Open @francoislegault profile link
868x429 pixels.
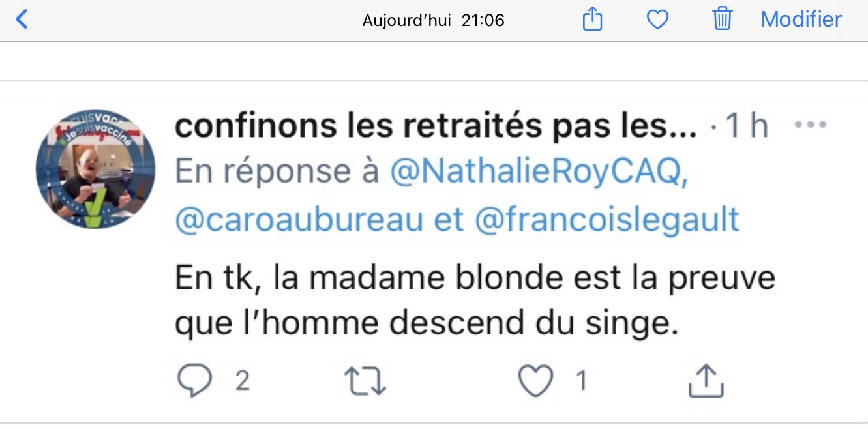pos(607,220)
